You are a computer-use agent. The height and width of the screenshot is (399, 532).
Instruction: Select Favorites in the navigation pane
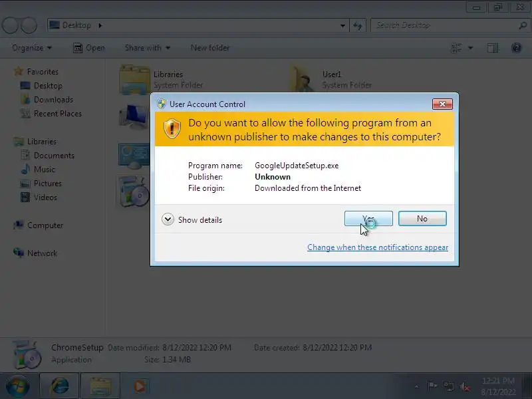43,72
